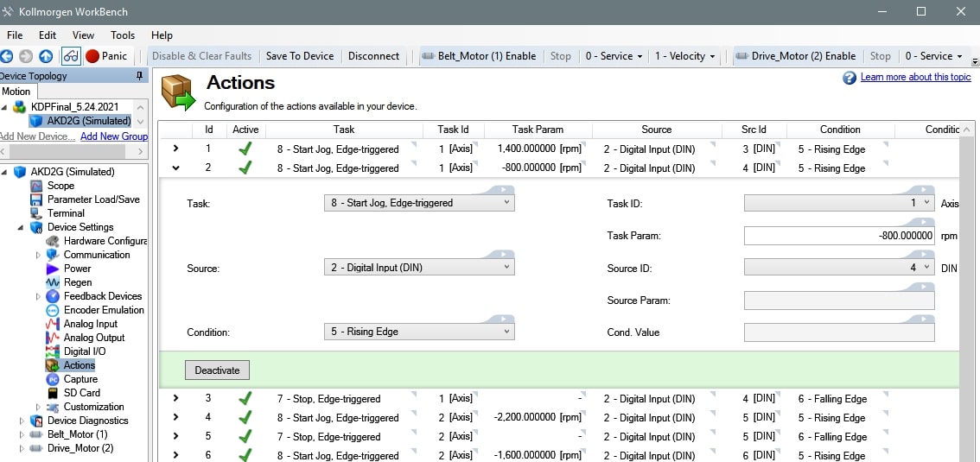Open the Help menu

(x=162, y=35)
